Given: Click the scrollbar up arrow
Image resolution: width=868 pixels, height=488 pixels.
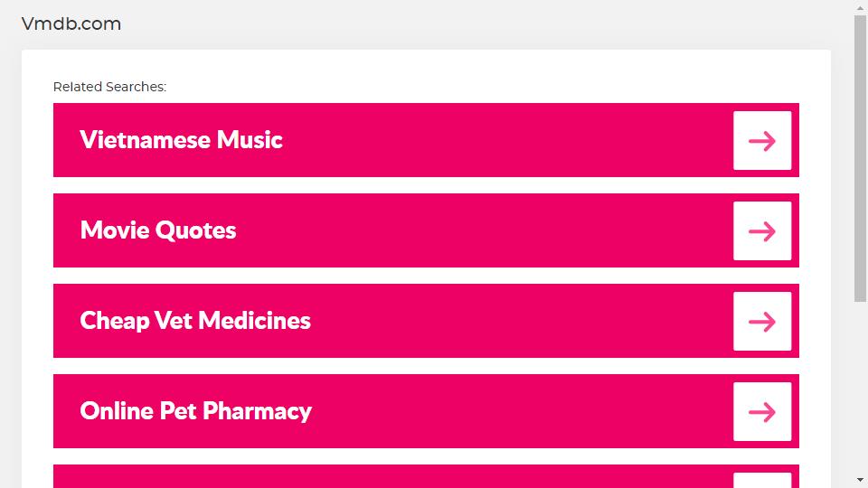Looking at the screenshot, I should click(x=860, y=8).
